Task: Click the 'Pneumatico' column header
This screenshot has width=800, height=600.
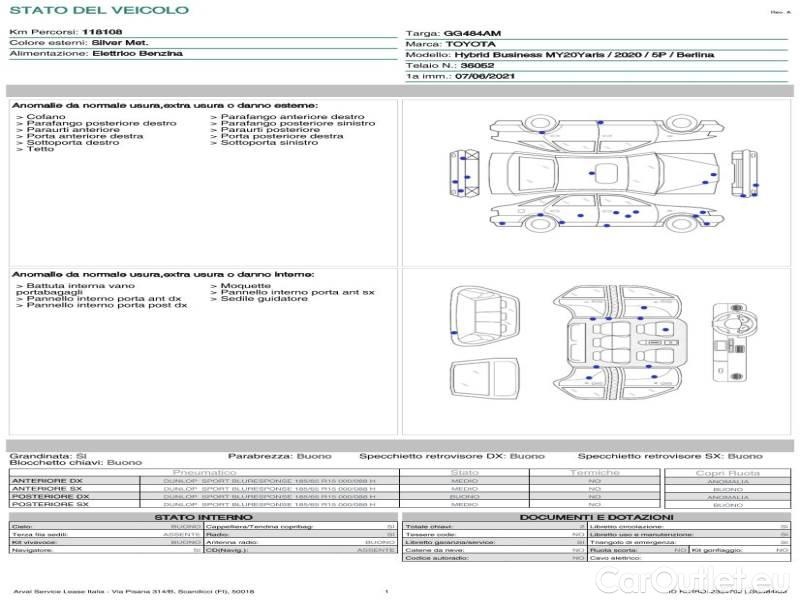Action: click(x=205, y=473)
